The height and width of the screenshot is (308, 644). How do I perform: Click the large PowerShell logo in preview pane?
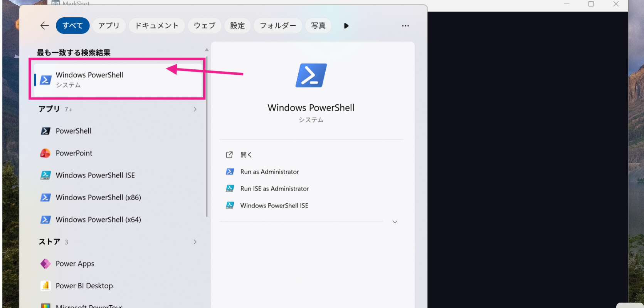[x=311, y=75]
